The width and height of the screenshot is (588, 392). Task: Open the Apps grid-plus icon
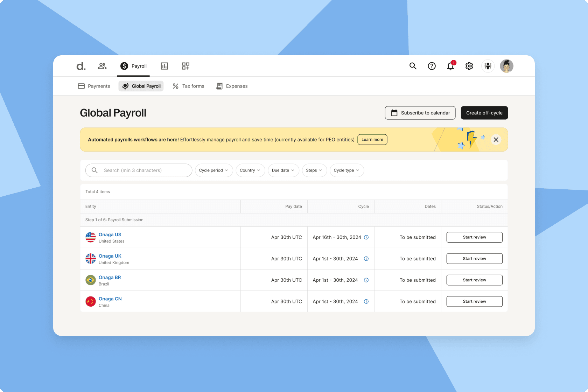[x=186, y=66]
